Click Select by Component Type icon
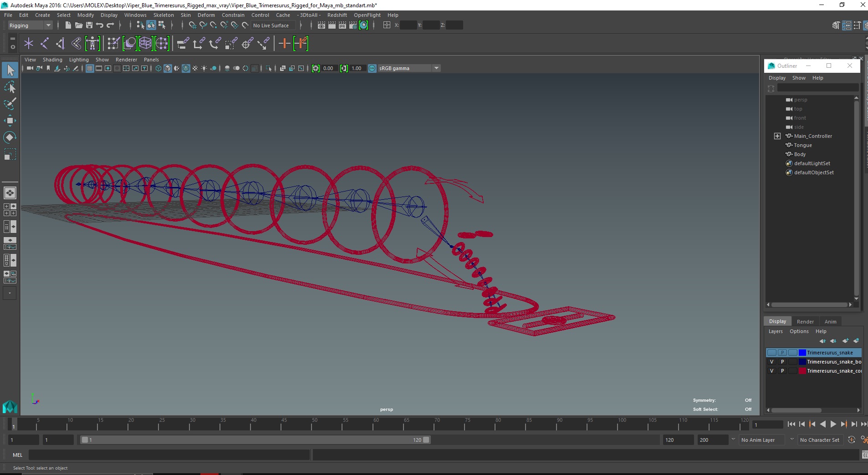The width and height of the screenshot is (868, 475). coord(162,25)
